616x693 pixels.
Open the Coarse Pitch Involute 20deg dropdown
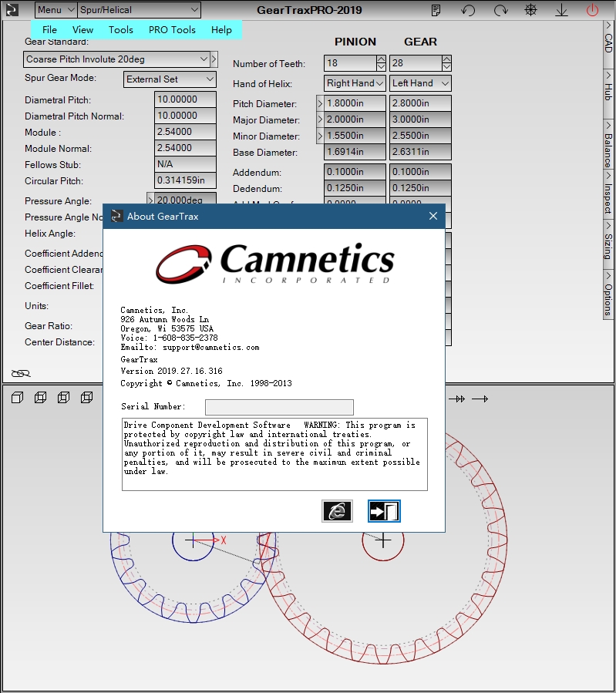point(116,59)
